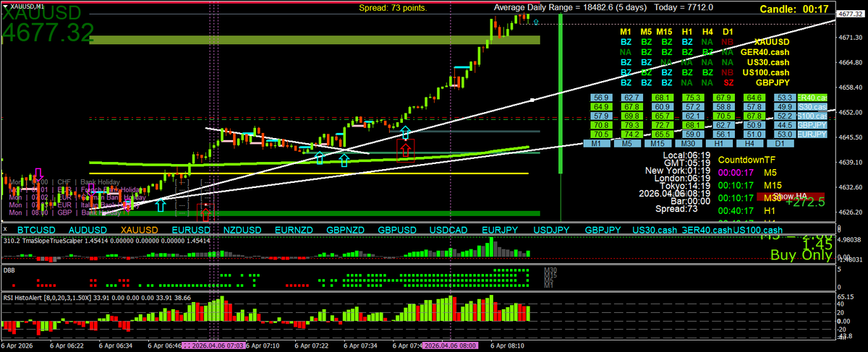Click the large green 4677.32 price display

(x=48, y=32)
